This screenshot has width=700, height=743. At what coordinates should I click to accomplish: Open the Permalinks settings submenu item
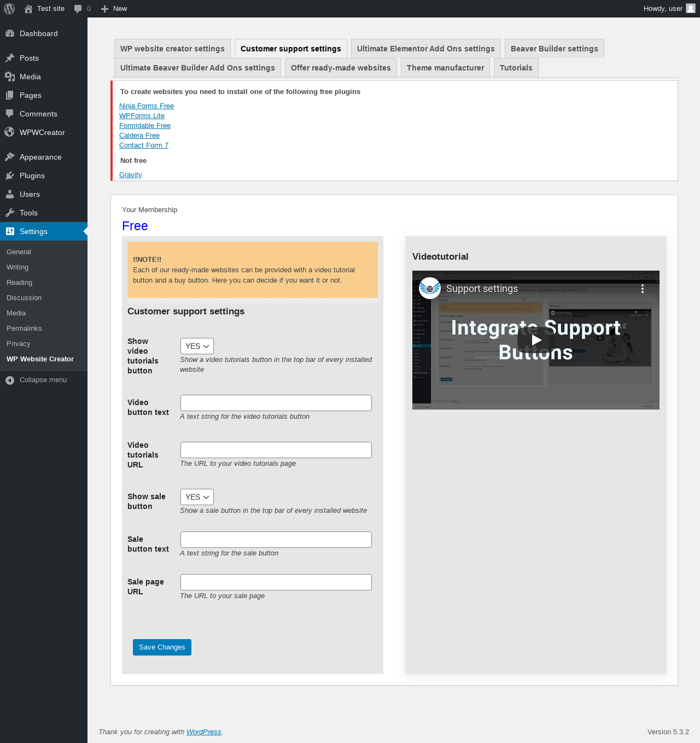pyautogui.click(x=44, y=329)
